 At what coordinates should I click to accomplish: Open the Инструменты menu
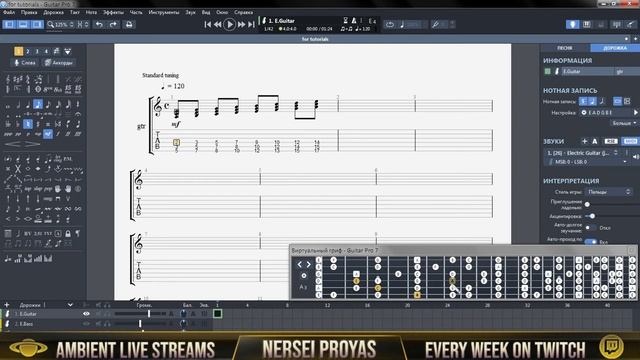164,12
